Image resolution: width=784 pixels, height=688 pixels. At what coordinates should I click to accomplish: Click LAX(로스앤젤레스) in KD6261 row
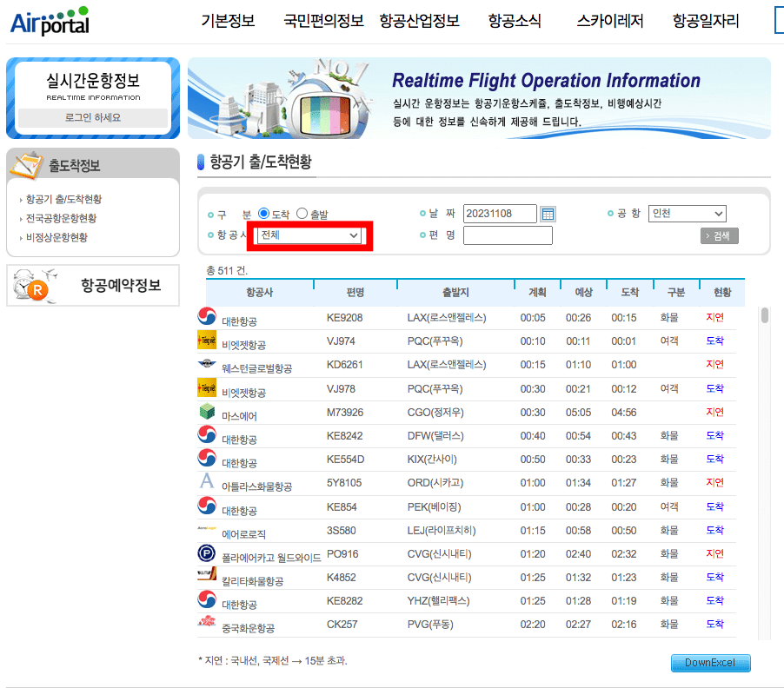point(447,365)
